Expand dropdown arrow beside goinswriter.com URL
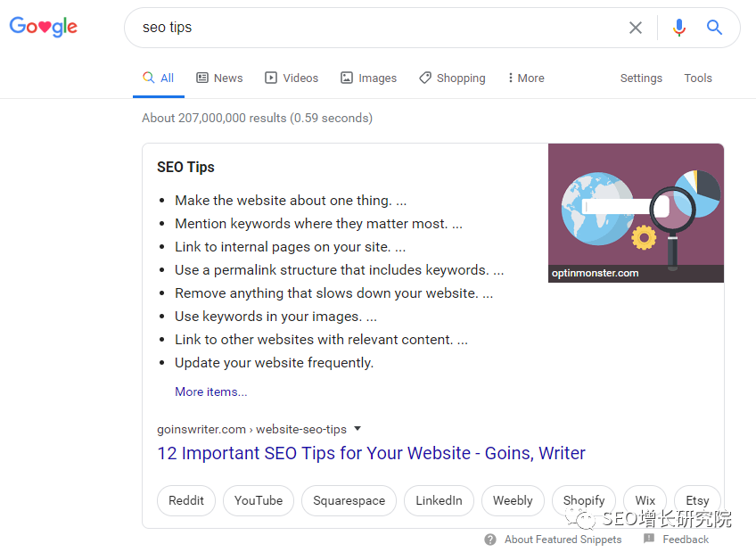 (x=357, y=429)
